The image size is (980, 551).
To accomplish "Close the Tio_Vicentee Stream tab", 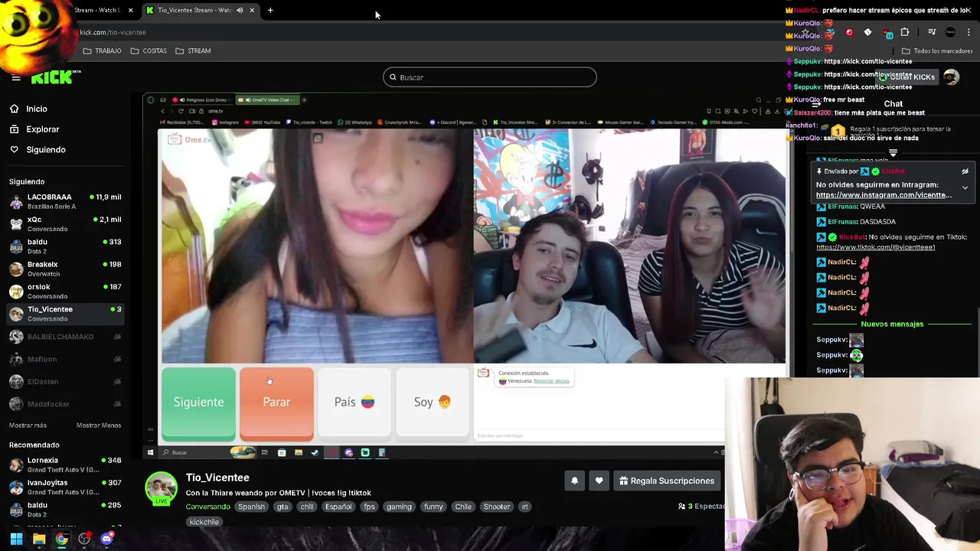I will pyautogui.click(x=252, y=10).
